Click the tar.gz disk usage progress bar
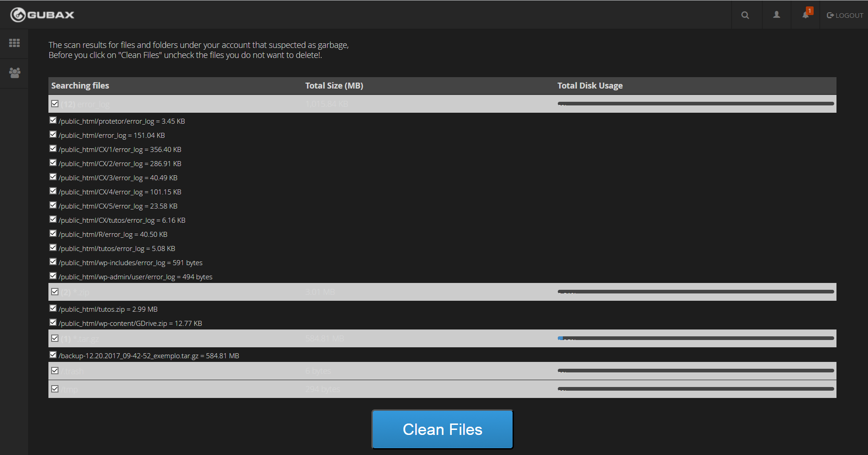The width and height of the screenshot is (868, 455). coord(695,338)
